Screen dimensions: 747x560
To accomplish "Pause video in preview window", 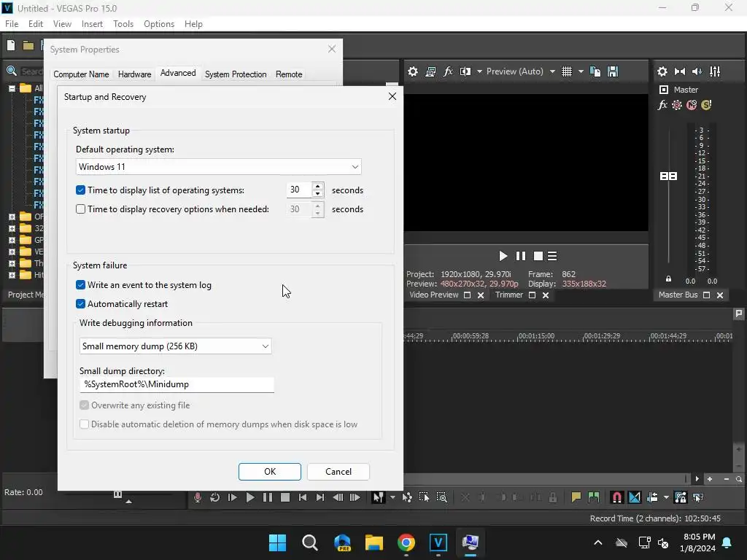I will point(521,256).
